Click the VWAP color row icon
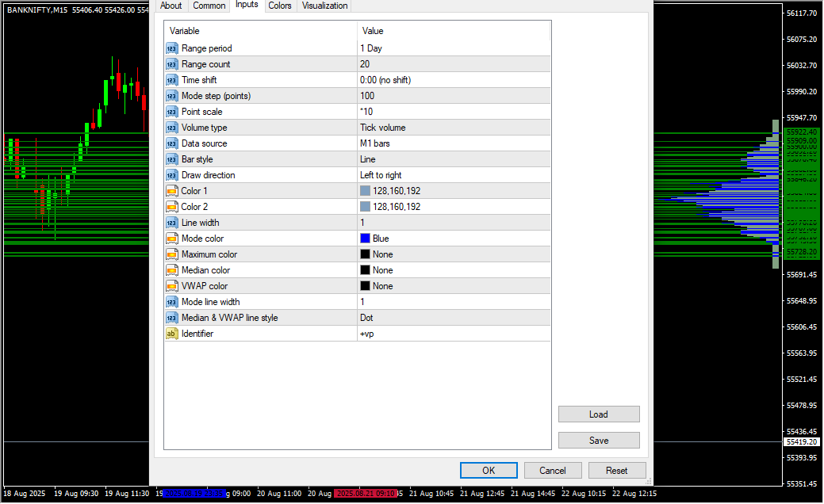Viewport: 824px width, 504px height. pyautogui.click(x=172, y=286)
